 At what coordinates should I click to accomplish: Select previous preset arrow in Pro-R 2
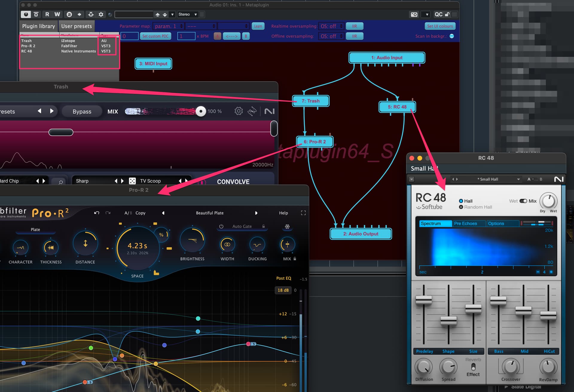pyautogui.click(x=163, y=213)
